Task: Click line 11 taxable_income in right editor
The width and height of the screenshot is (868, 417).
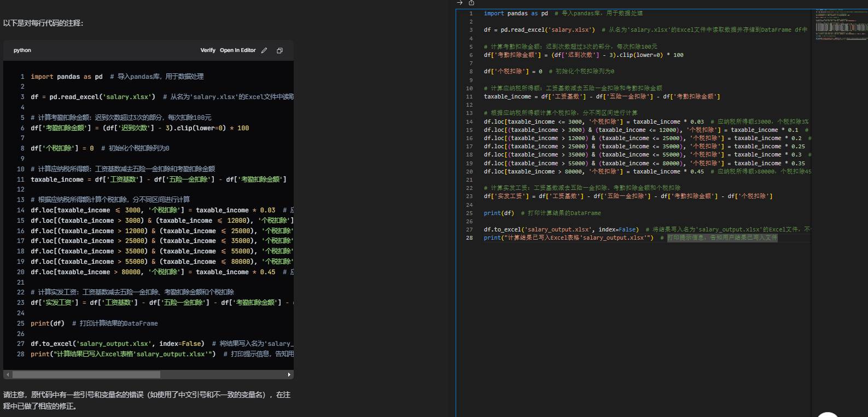Action: click(602, 96)
